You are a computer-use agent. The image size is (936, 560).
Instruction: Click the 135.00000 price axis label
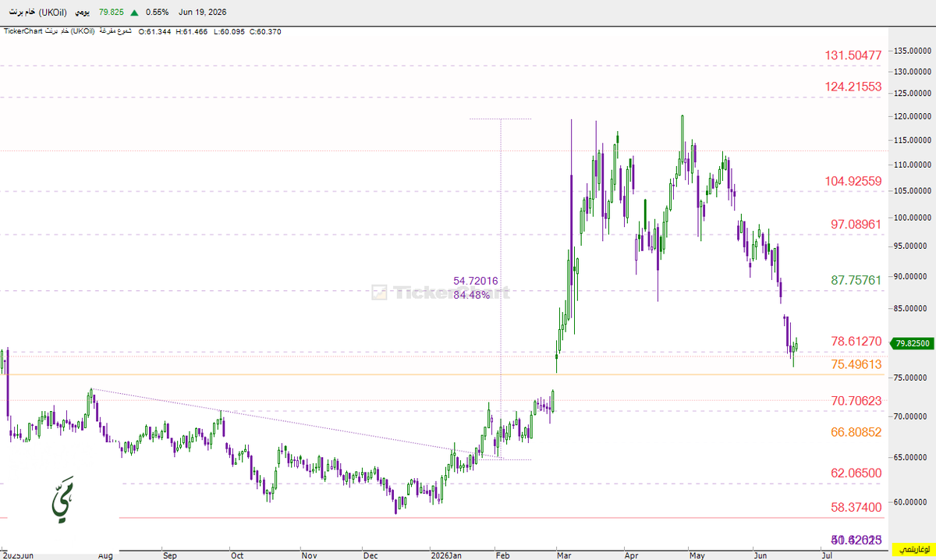click(913, 51)
